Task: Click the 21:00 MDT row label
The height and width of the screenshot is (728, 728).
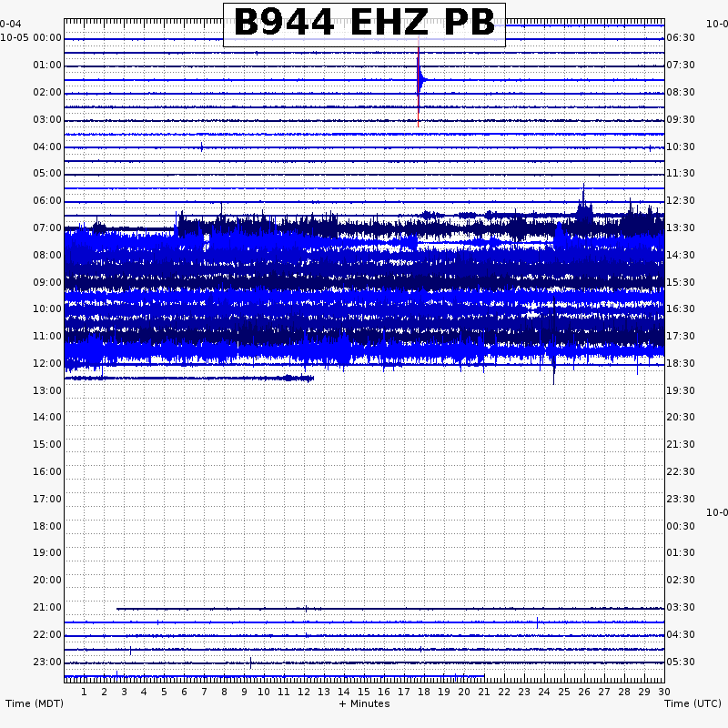Action: (47, 607)
